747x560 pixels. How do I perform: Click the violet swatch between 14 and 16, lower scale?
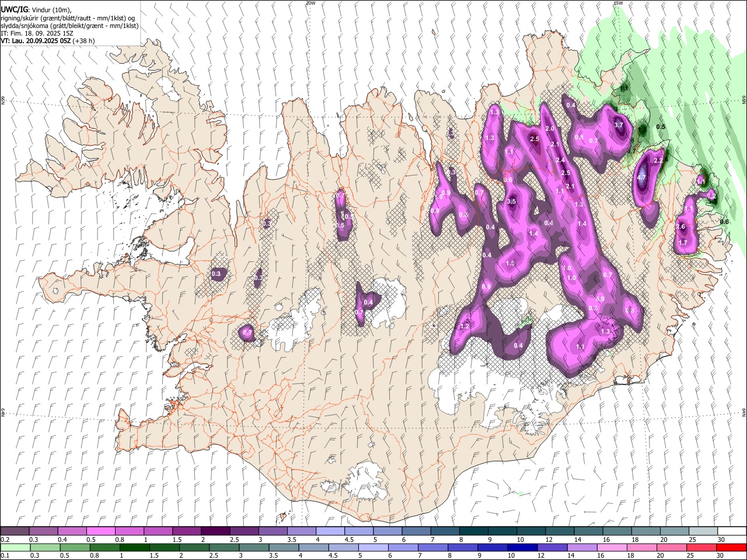[582, 547]
